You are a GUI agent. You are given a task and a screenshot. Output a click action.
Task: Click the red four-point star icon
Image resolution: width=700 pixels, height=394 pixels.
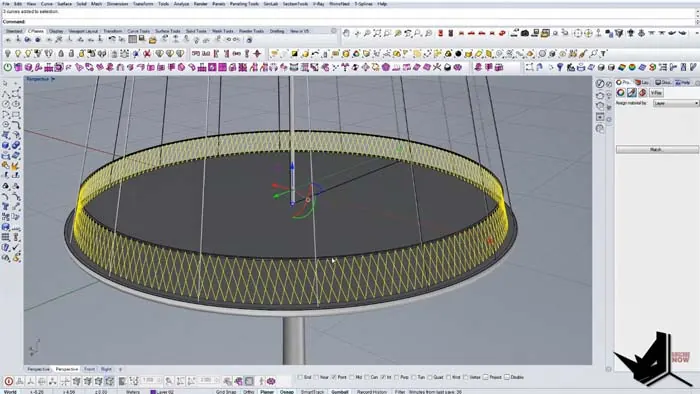pos(257,54)
